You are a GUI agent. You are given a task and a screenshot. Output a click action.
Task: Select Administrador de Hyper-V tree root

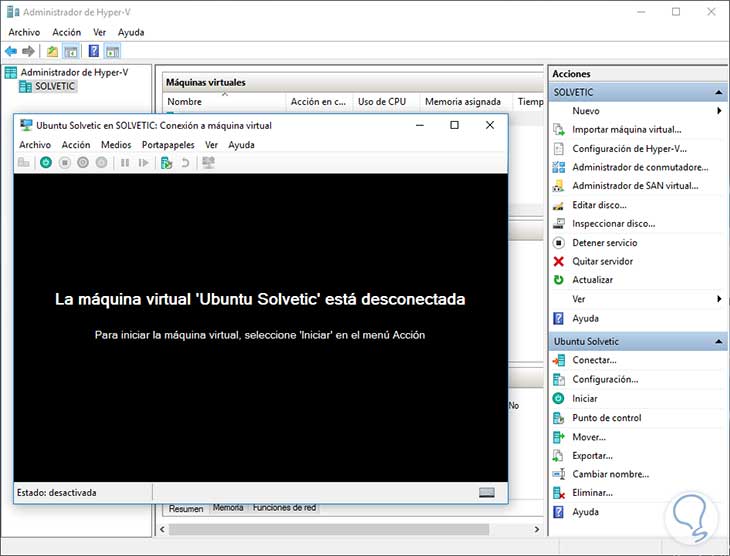pos(74,72)
